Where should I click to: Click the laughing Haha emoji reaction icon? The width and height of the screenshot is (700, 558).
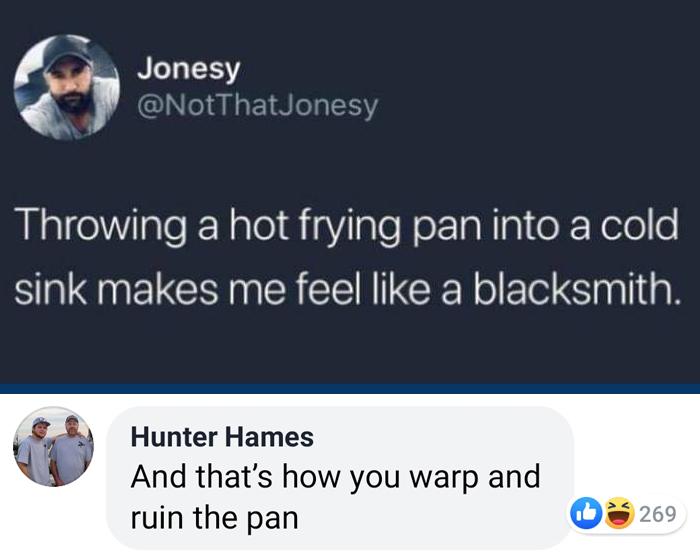click(x=620, y=513)
